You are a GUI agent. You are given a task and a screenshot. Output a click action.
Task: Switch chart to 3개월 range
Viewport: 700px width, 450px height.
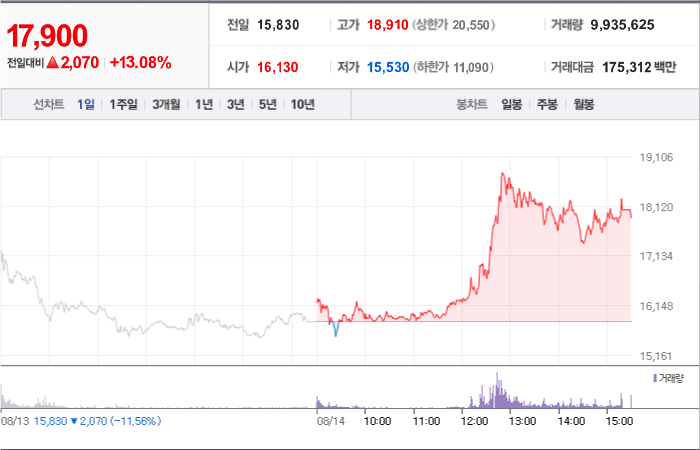pos(166,104)
